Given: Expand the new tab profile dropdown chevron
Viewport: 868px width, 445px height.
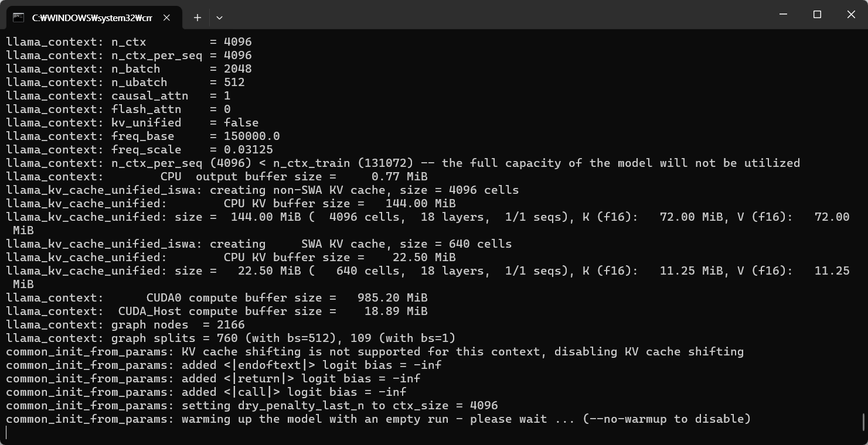Looking at the screenshot, I should coord(219,18).
